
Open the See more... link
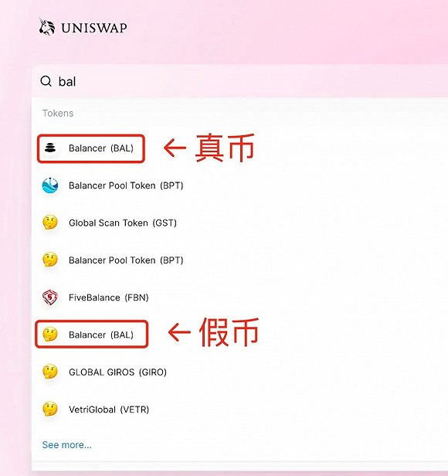click(x=66, y=445)
